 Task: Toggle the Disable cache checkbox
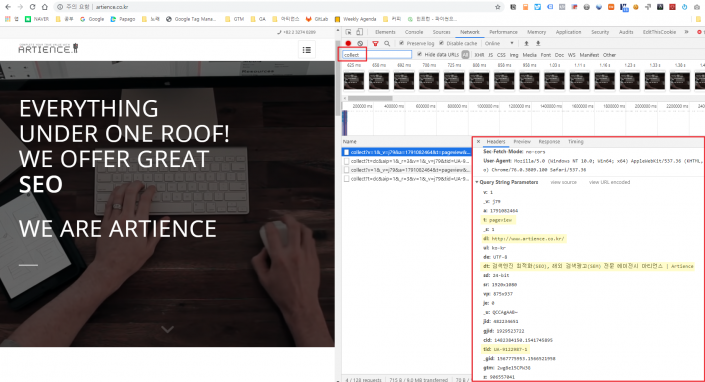442,43
